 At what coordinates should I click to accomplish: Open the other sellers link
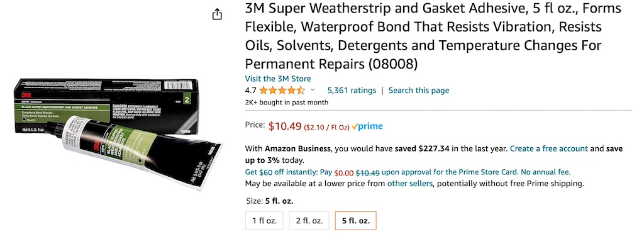[x=410, y=184]
